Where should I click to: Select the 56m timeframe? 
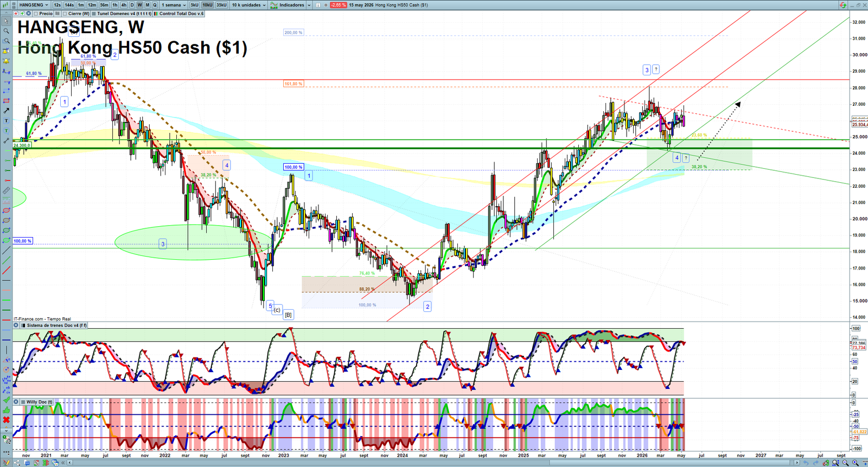pyautogui.click(x=104, y=5)
